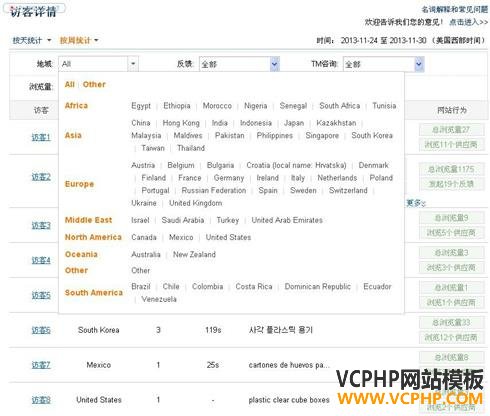Select Germany from Europe countries

(x=229, y=178)
